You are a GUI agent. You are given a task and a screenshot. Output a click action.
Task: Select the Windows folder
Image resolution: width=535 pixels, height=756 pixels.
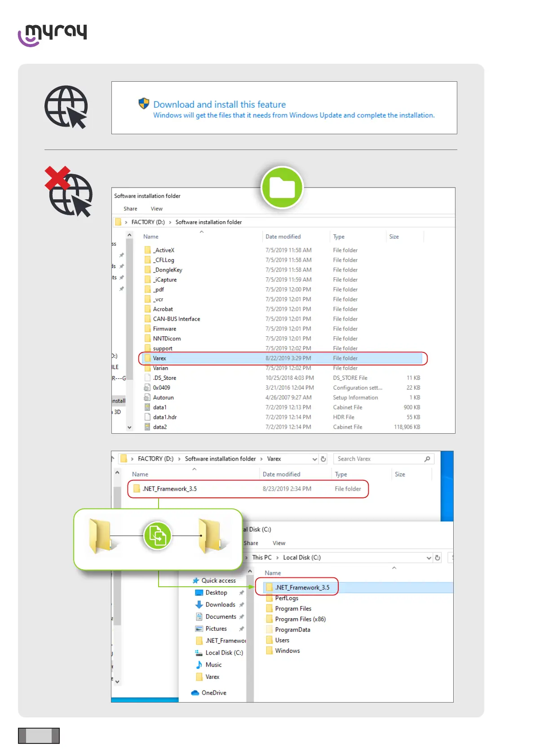pos(283,651)
